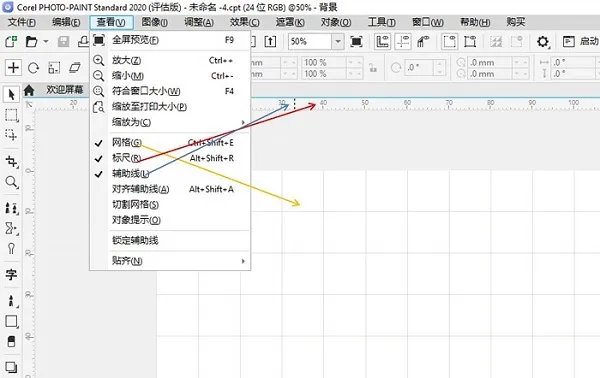Screen dimensions: 600x378
Task: Open the 购买 menu
Action: click(515, 22)
